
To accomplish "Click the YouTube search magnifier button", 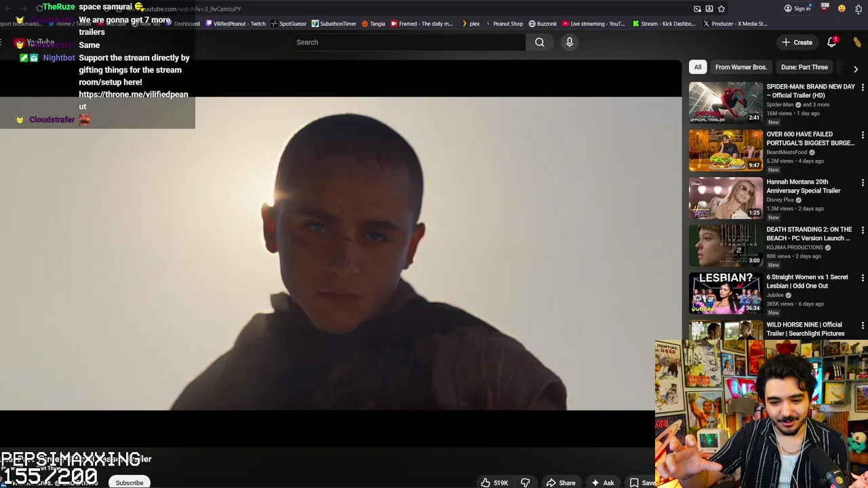I will (539, 42).
